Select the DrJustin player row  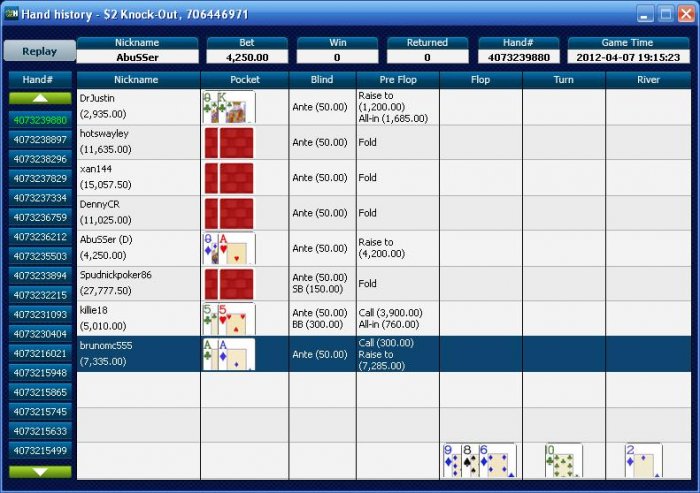coord(384,107)
